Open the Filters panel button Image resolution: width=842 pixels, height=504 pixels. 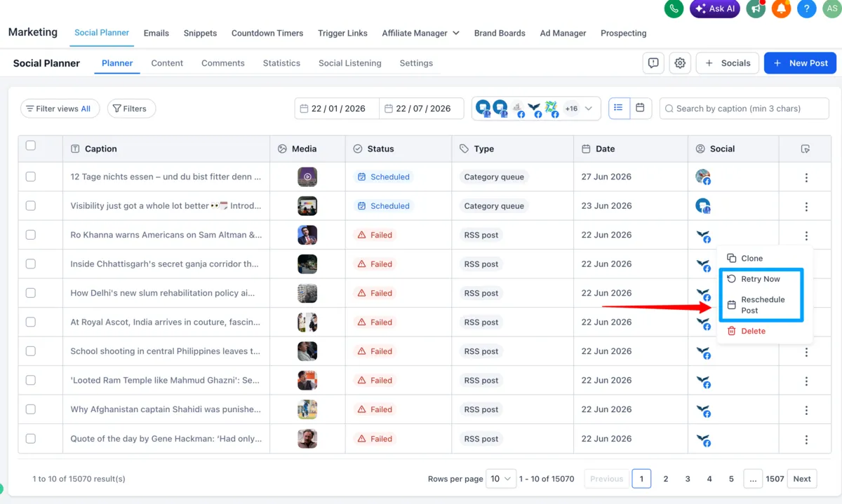pos(131,109)
